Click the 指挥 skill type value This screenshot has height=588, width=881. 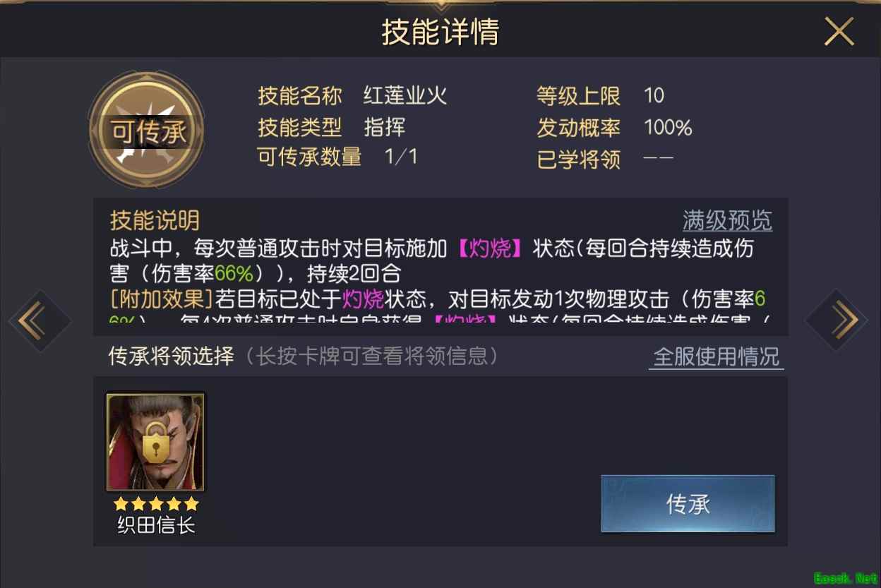[385, 127]
